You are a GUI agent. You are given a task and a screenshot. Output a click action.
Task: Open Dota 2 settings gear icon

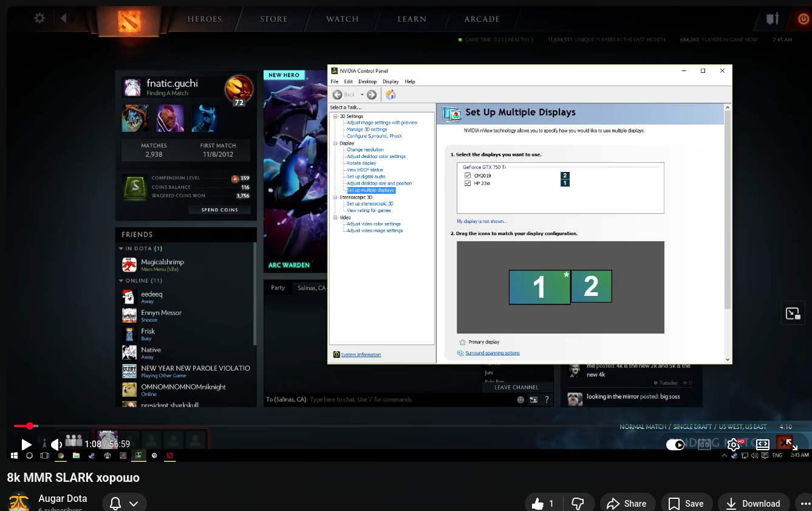tap(39, 18)
